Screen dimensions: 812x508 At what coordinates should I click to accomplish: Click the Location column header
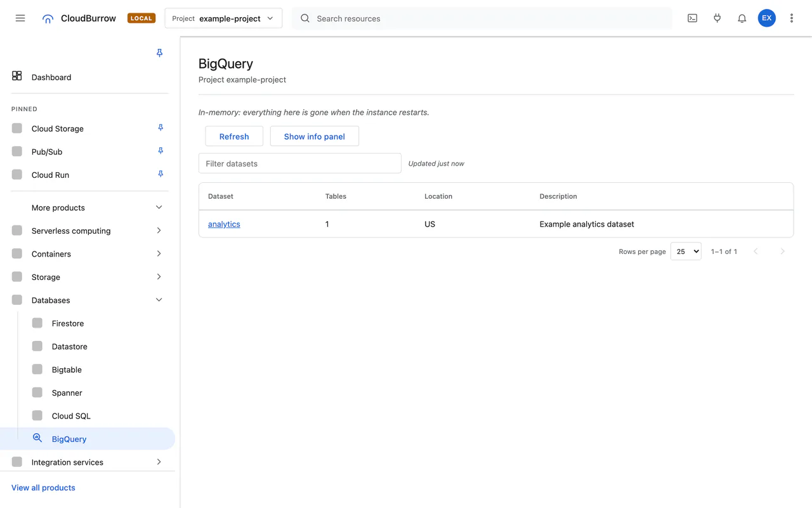click(438, 196)
